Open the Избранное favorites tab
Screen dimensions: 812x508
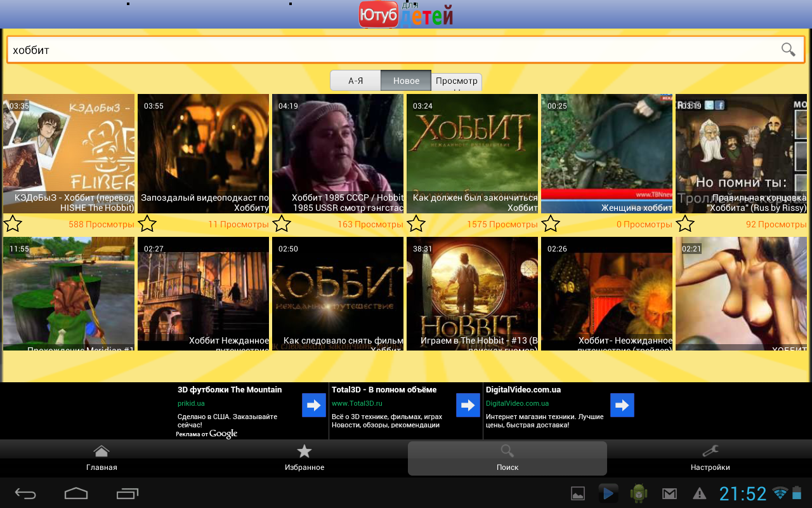click(304, 458)
